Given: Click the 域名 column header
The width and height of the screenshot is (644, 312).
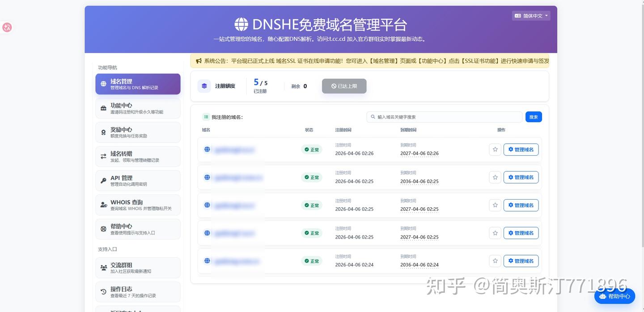Looking at the screenshot, I should 206,130.
